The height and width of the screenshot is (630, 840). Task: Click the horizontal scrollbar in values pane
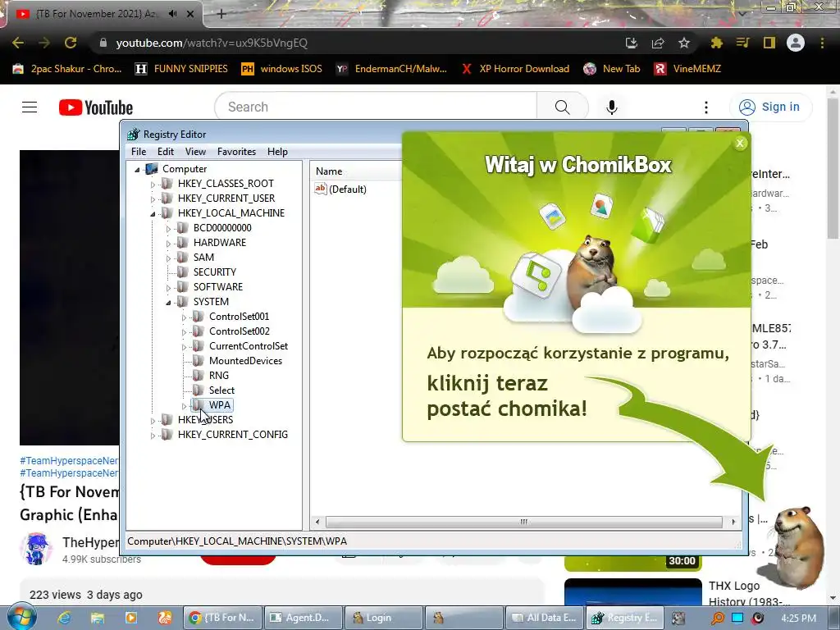pos(523,522)
